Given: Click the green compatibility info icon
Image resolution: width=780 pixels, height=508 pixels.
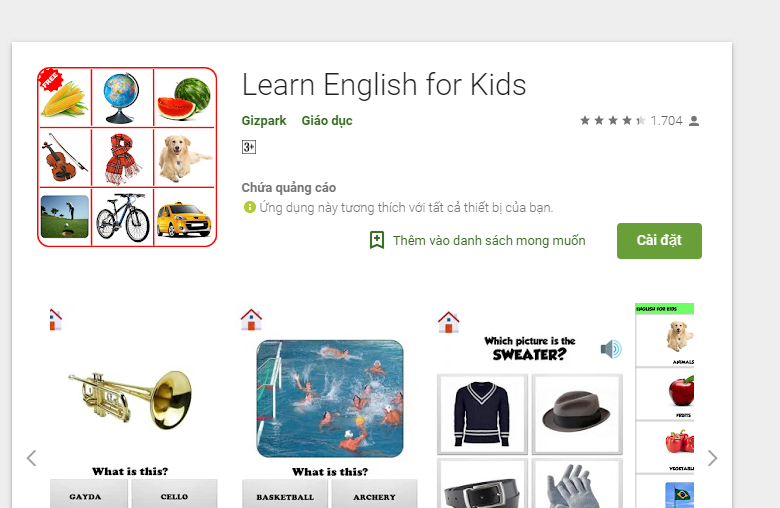Looking at the screenshot, I should click(249, 207).
